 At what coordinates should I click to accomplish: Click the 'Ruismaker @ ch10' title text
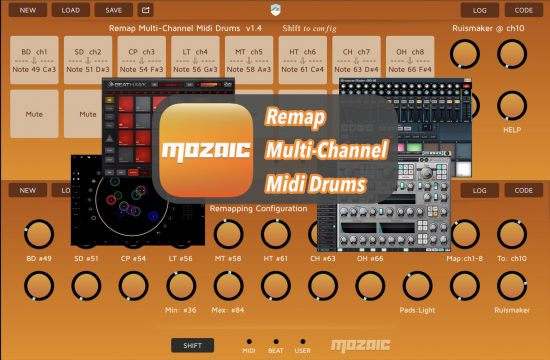tap(488, 28)
